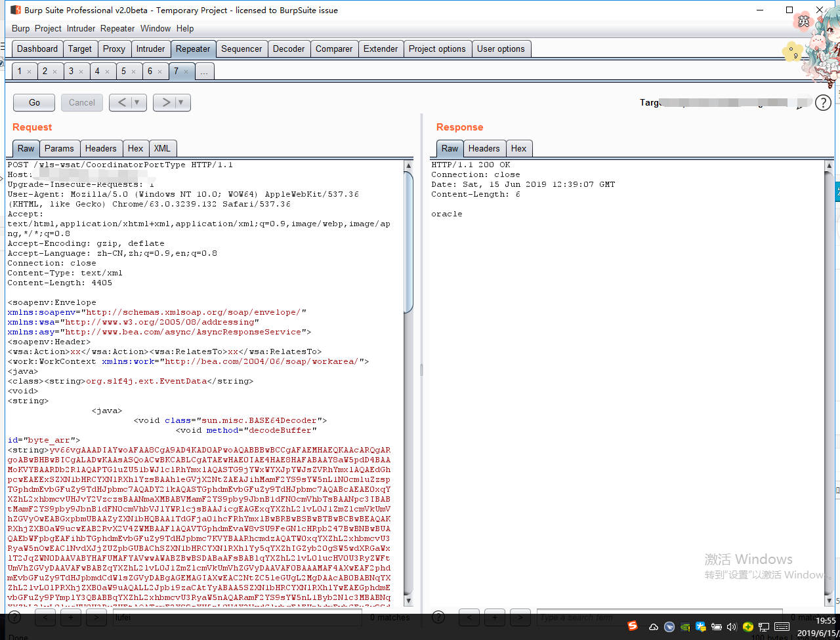Show response Hex view

pyautogui.click(x=518, y=148)
